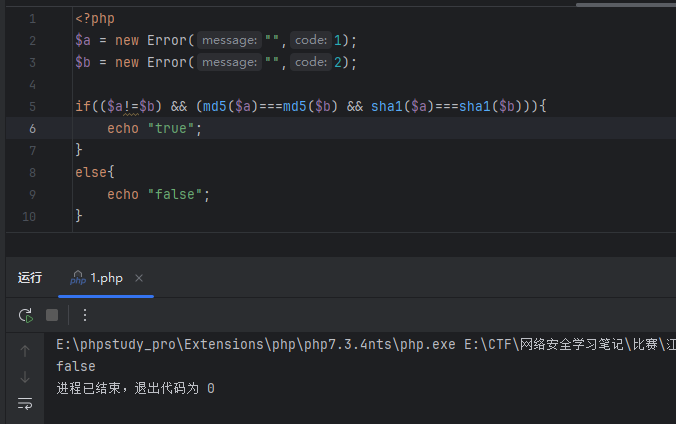Click the message: hint on line 3
This screenshot has height=424, width=676.
[x=228, y=62]
